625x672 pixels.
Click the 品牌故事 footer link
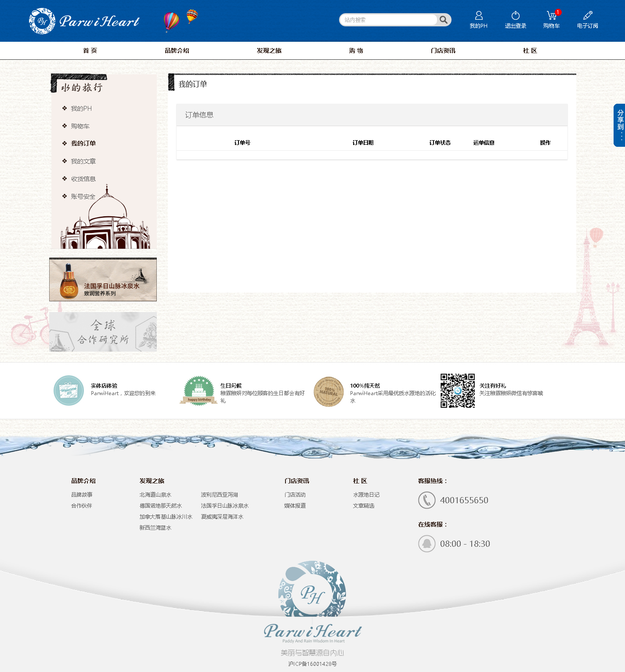tap(82, 495)
